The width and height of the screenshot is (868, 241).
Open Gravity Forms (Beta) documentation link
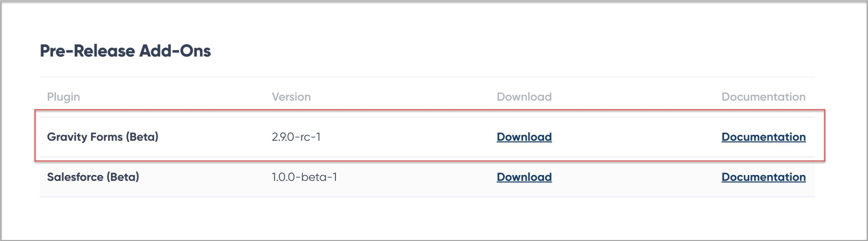(764, 137)
